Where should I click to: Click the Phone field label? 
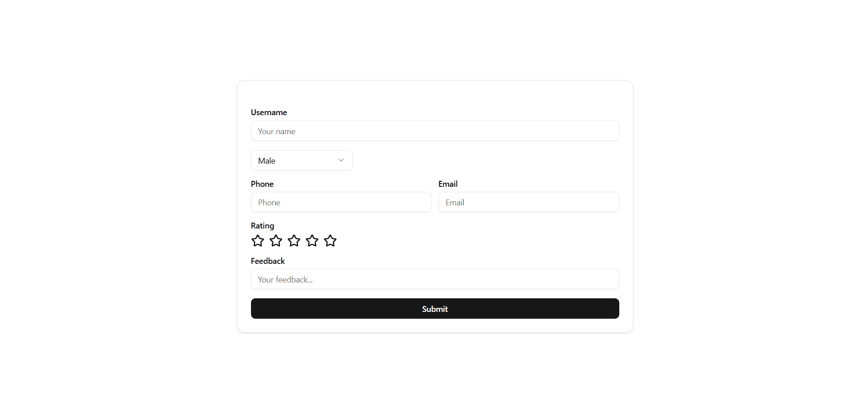(262, 184)
